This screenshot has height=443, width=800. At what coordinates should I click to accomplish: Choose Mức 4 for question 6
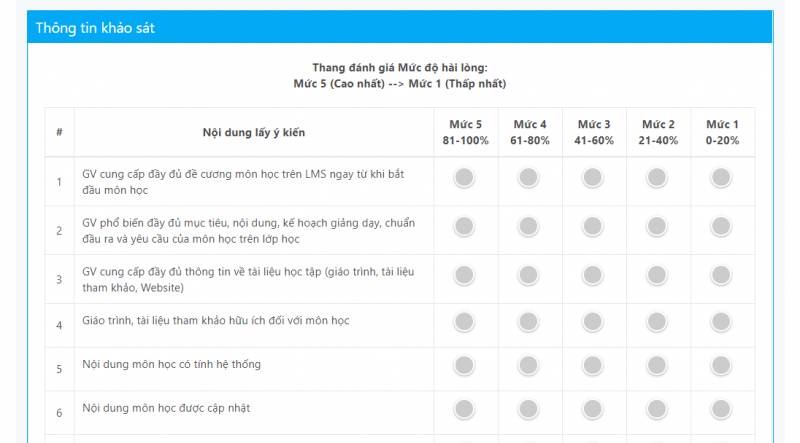click(528, 411)
